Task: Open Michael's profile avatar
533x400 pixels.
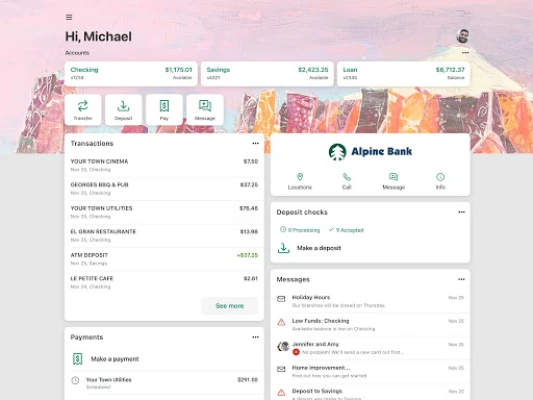Action: pyautogui.click(x=463, y=36)
